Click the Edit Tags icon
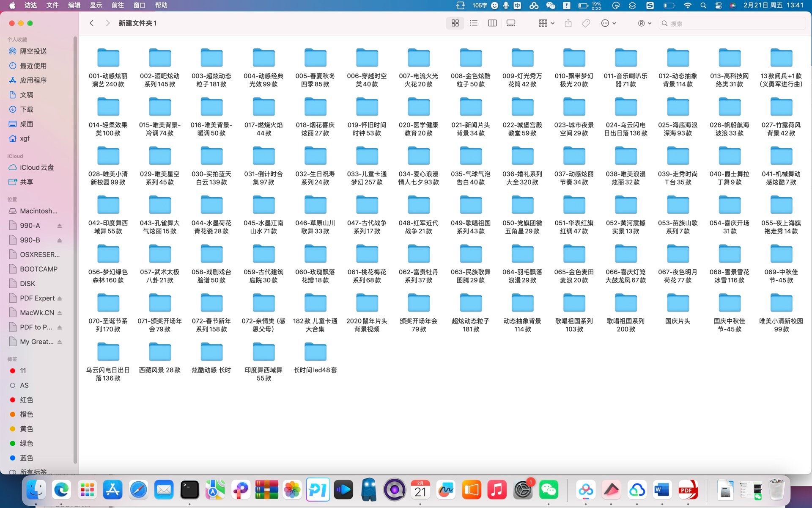This screenshot has width=812, height=508. (x=586, y=23)
